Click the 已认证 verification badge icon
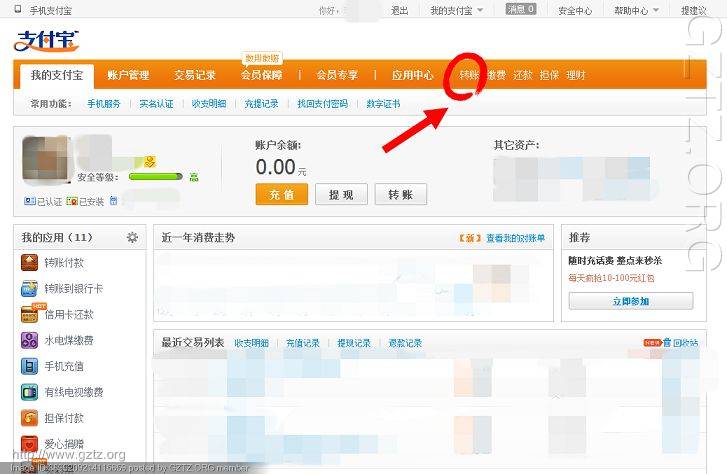The height and width of the screenshot is (474, 727). click(x=30, y=201)
